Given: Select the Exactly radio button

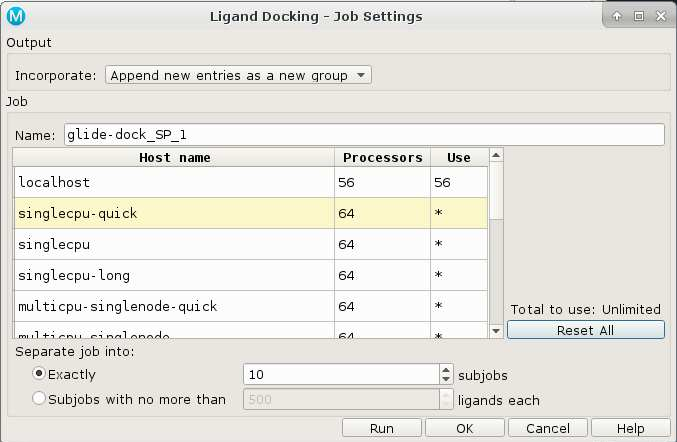Looking at the screenshot, I should click(40, 374).
